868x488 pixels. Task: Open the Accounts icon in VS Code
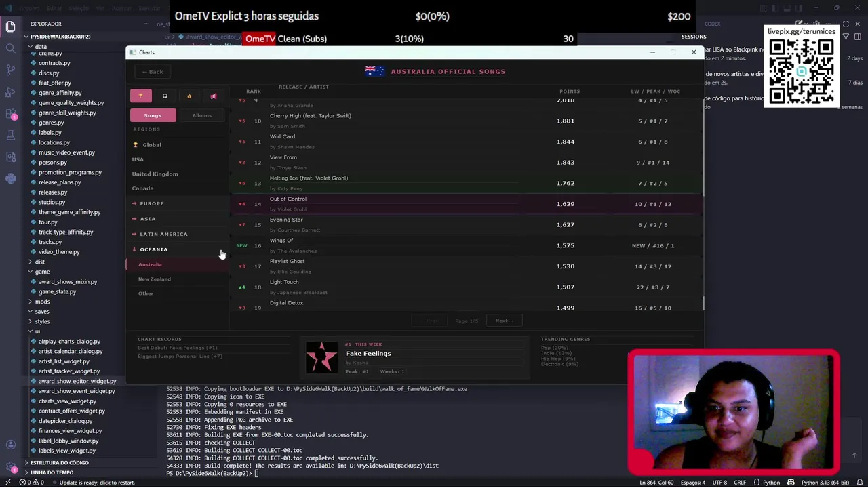coord(10,445)
